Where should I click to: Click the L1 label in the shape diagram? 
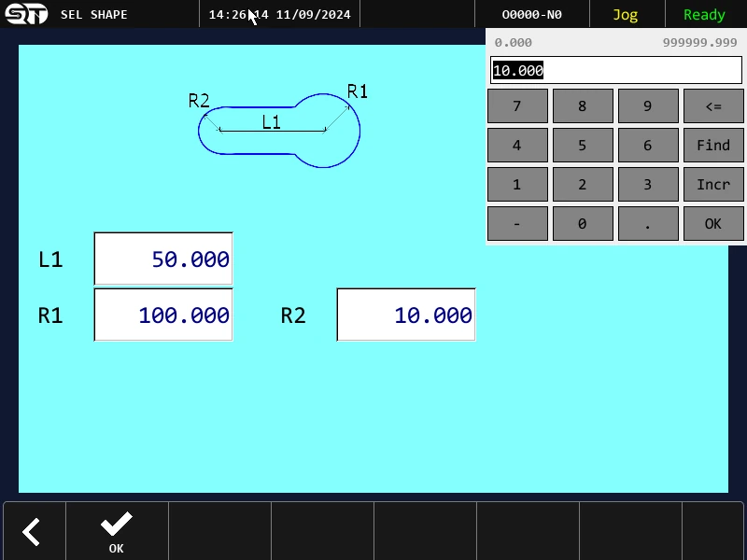pyautogui.click(x=271, y=122)
